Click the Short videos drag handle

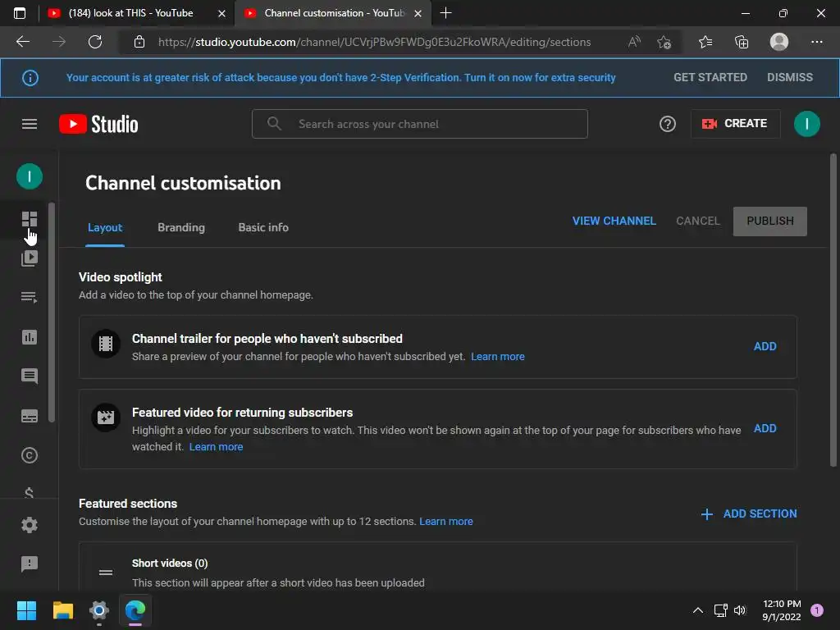106,573
